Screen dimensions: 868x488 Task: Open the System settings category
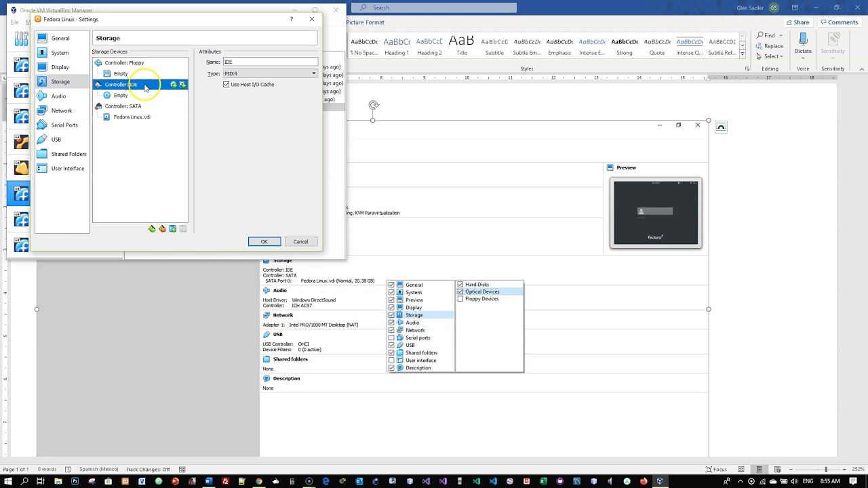pos(62,52)
